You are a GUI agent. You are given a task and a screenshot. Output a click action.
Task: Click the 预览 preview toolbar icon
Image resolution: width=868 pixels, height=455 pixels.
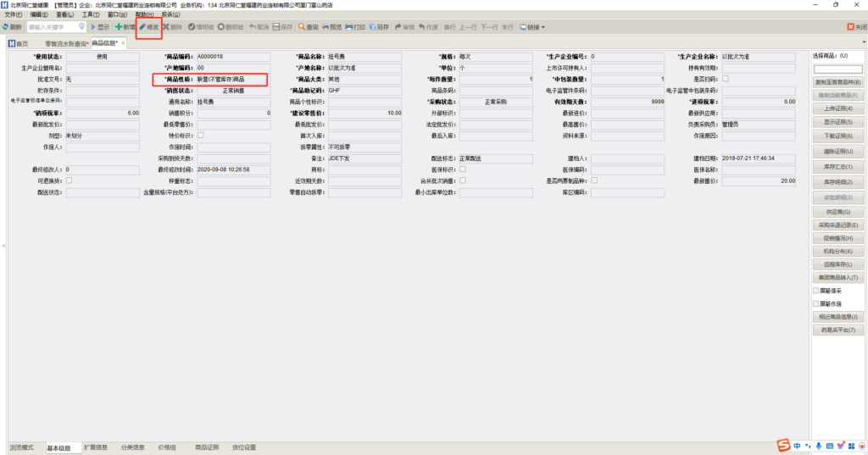[325, 26]
